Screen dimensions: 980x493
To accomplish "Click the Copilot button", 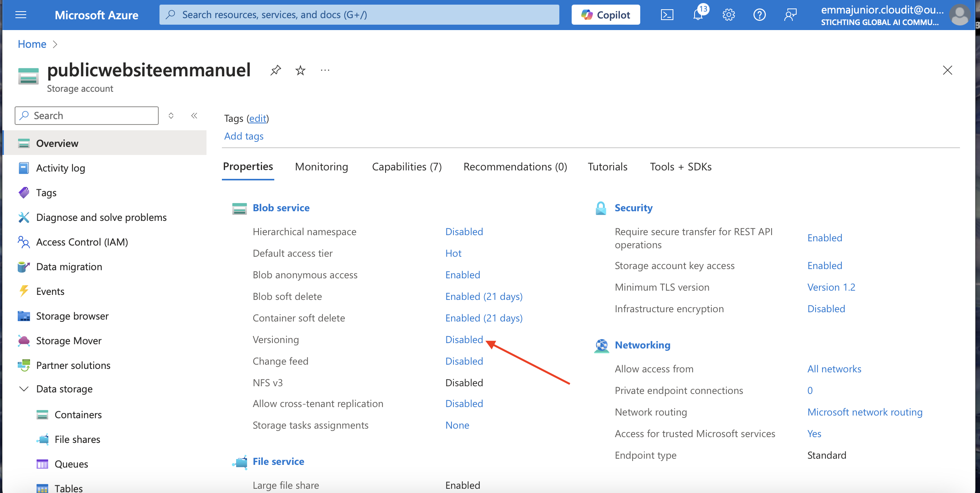I will (606, 15).
